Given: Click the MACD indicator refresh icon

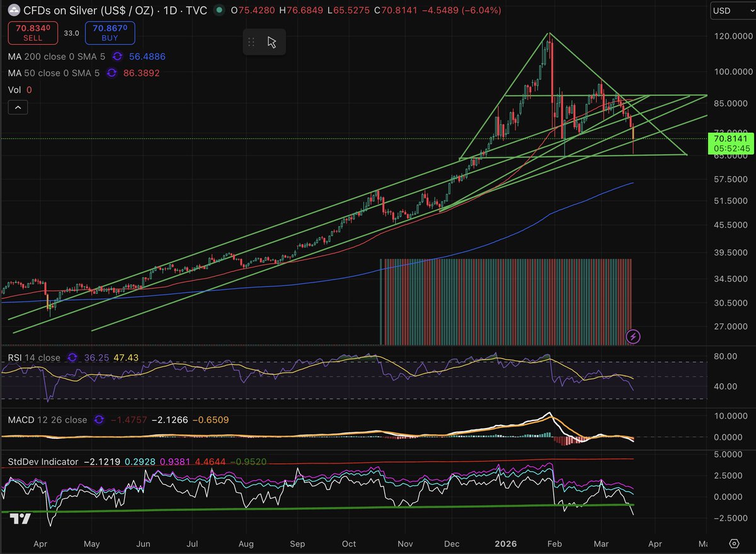Looking at the screenshot, I should pyautogui.click(x=98, y=419).
